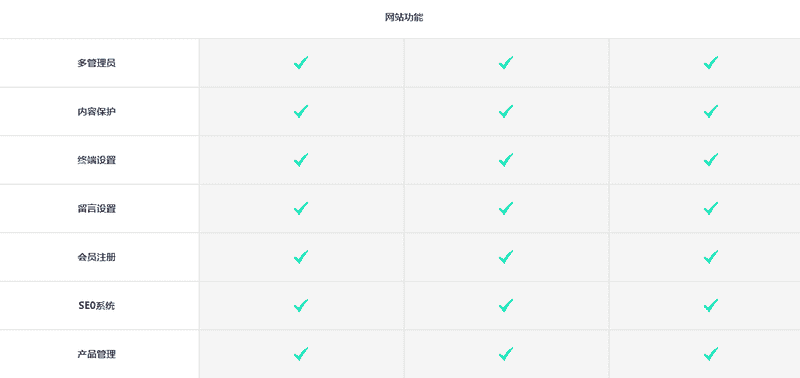
Task: Click the middle column checkmark for 产品管理
Action: 506,354
